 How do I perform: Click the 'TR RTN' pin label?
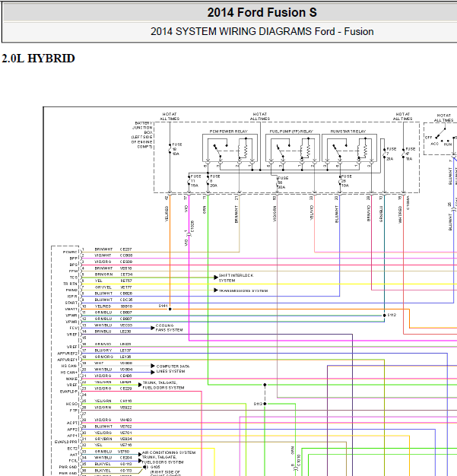(70, 284)
